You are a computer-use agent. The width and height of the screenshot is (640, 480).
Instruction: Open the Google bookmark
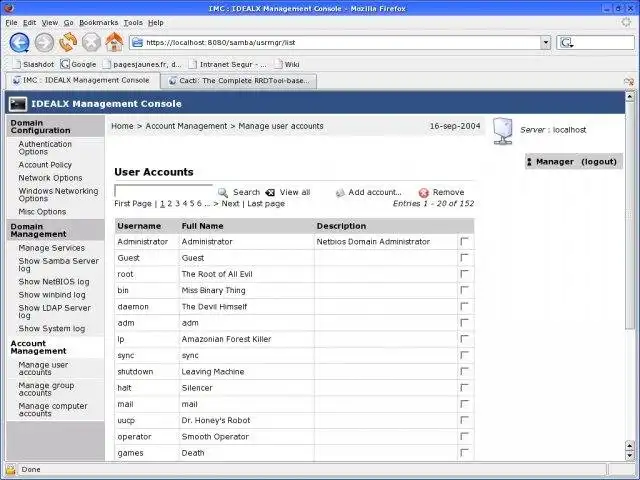click(78, 64)
